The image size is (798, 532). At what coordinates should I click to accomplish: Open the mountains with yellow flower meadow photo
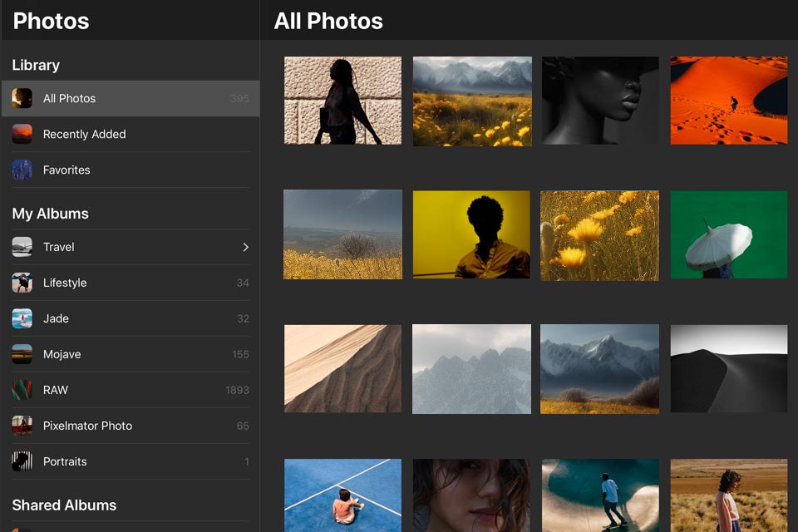coord(472,101)
